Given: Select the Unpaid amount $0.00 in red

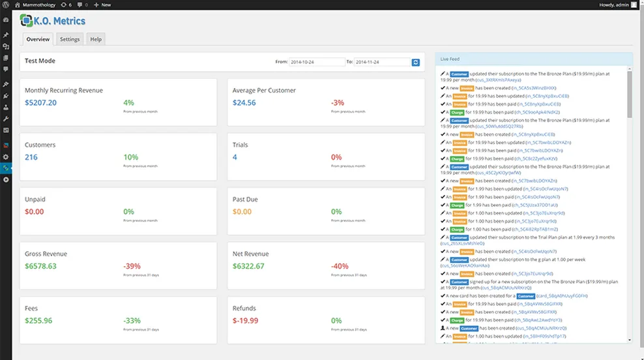Looking at the screenshot, I should point(34,212).
